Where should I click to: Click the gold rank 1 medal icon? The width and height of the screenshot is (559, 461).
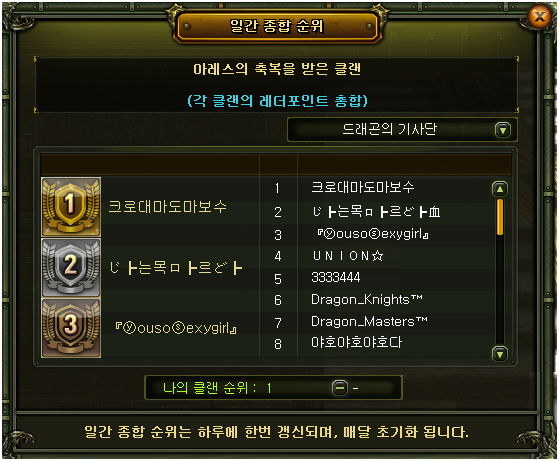click(x=71, y=207)
